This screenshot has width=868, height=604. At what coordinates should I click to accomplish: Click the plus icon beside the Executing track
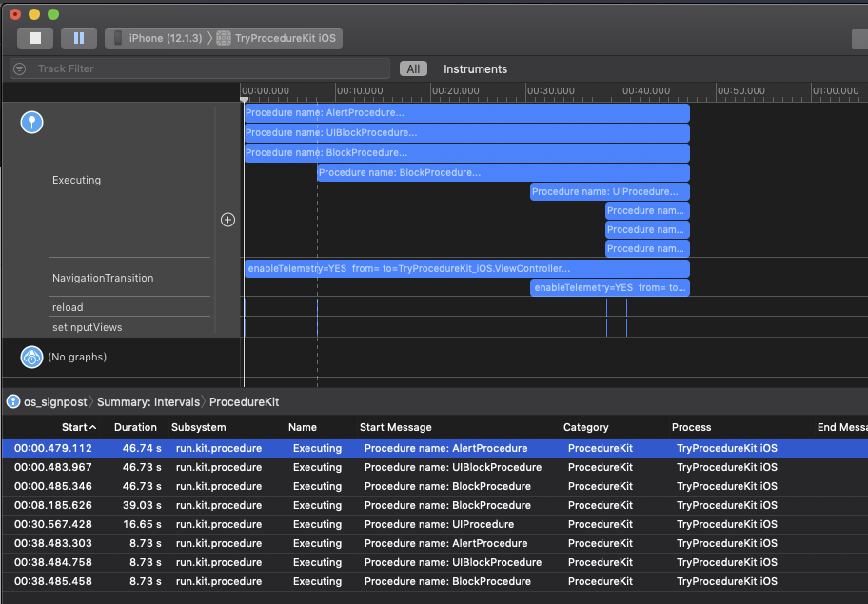(227, 219)
